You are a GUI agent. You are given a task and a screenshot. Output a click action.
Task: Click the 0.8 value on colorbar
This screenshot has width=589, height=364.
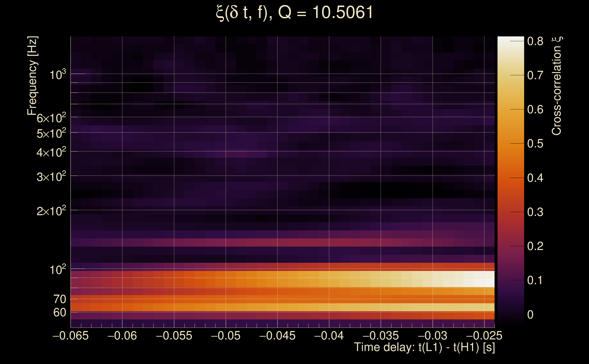[535, 41]
